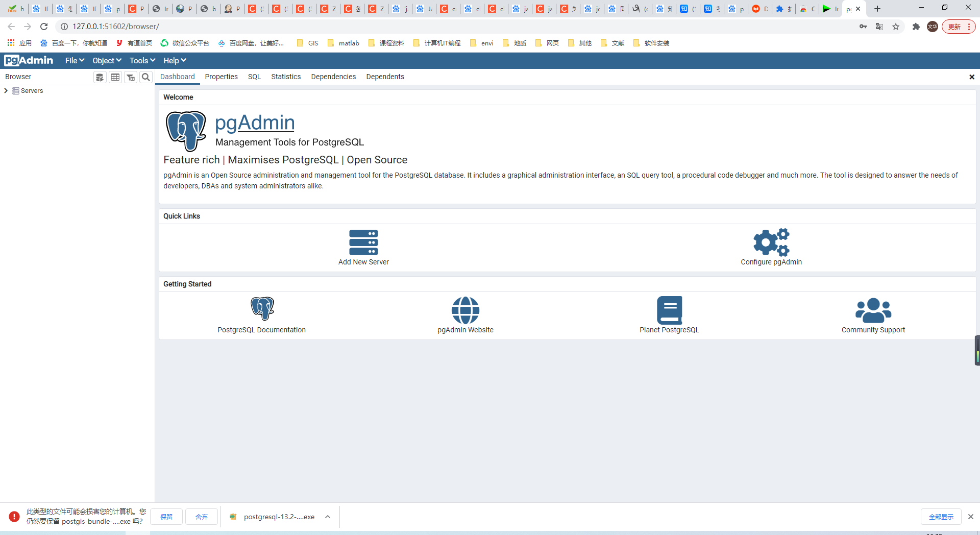Click the Add New Server icon
This screenshot has height=535, width=980.
[x=363, y=242]
